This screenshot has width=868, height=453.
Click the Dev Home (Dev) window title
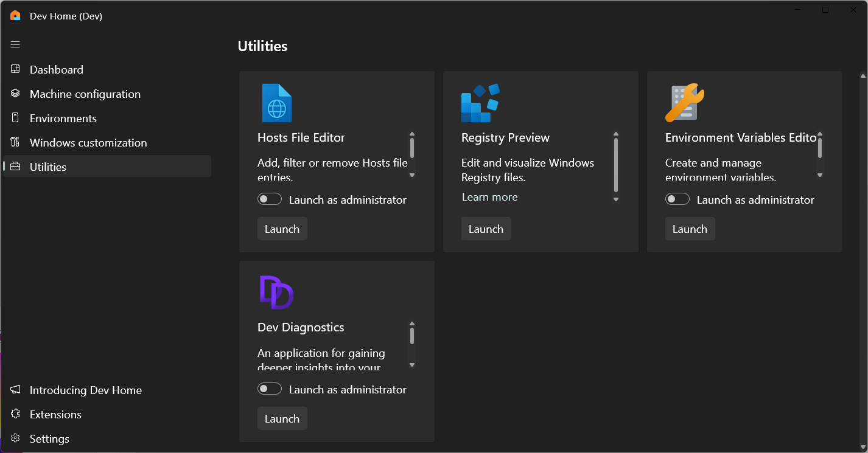tap(66, 16)
